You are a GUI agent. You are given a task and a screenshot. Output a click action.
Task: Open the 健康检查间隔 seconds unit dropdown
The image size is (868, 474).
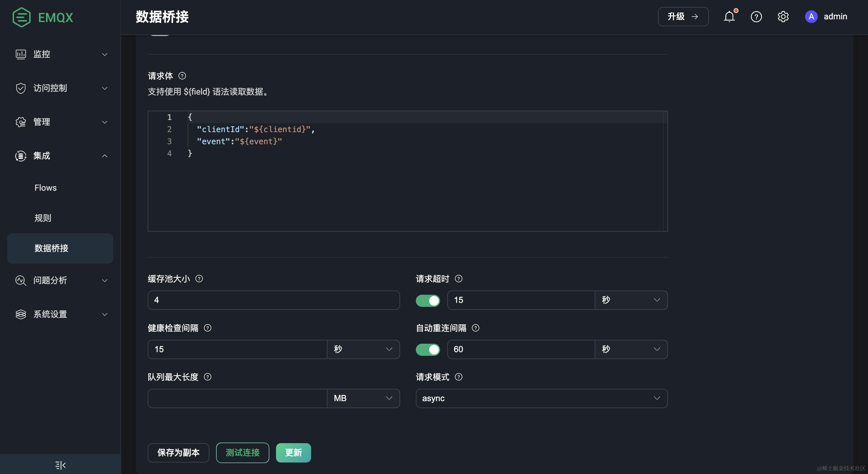363,349
